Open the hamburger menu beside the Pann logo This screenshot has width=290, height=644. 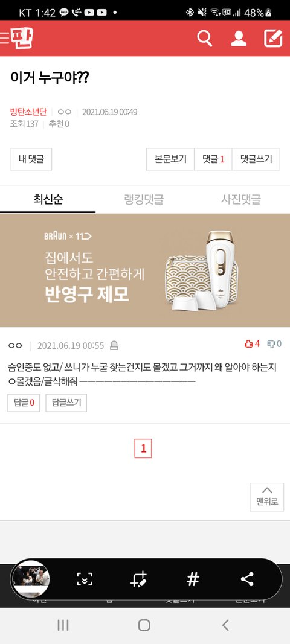tap(4, 38)
